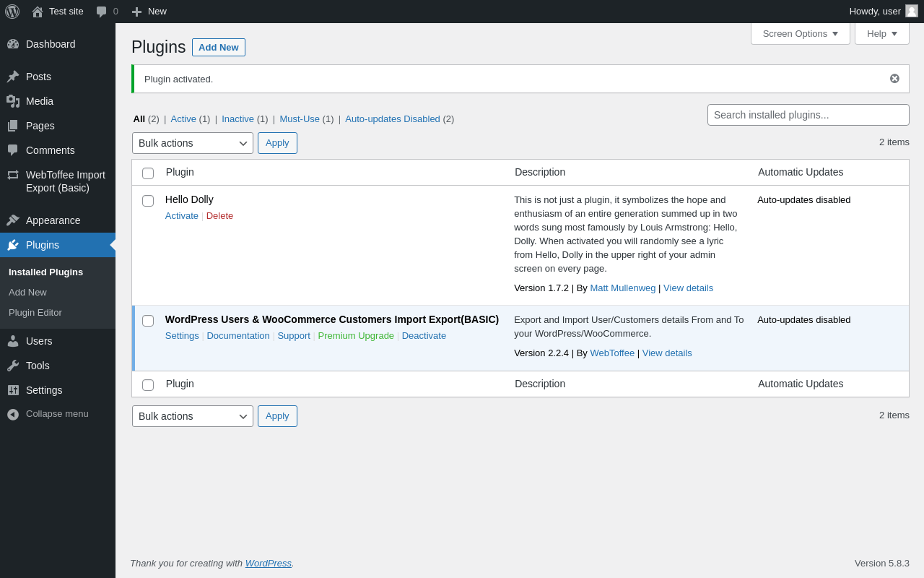The height and width of the screenshot is (578, 924).
Task: Tick the Hello Dolly checkbox
Action: click(148, 201)
